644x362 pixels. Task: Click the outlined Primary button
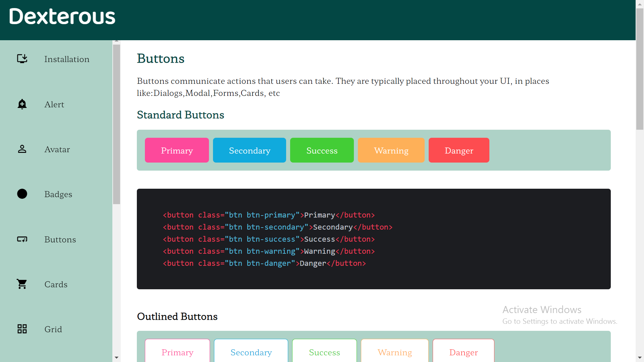[177, 352]
